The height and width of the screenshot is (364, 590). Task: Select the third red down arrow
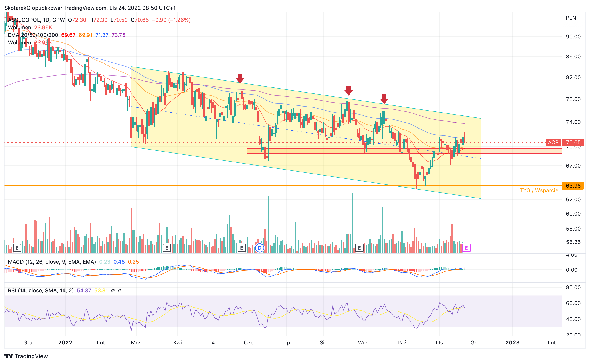(384, 99)
